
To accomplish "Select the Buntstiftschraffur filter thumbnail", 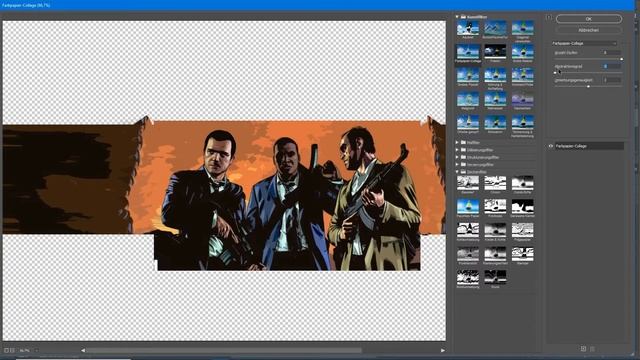I will click(x=495, y=28).
